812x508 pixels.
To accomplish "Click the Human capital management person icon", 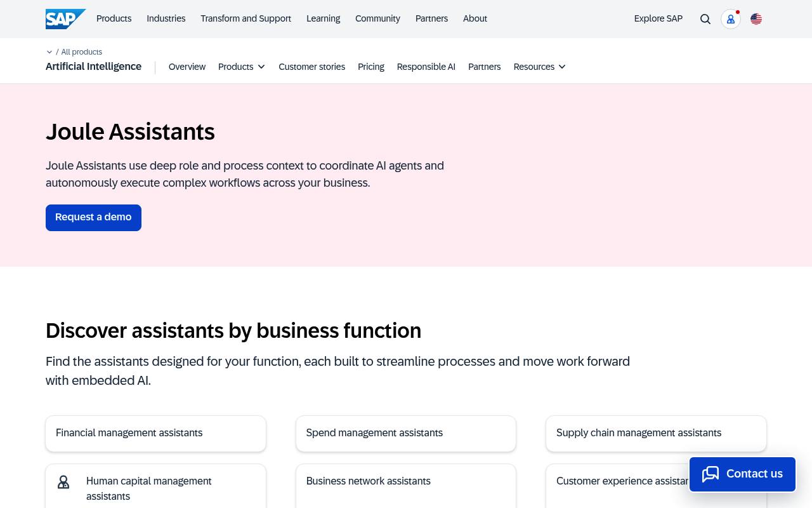I will tap(63, 483).
